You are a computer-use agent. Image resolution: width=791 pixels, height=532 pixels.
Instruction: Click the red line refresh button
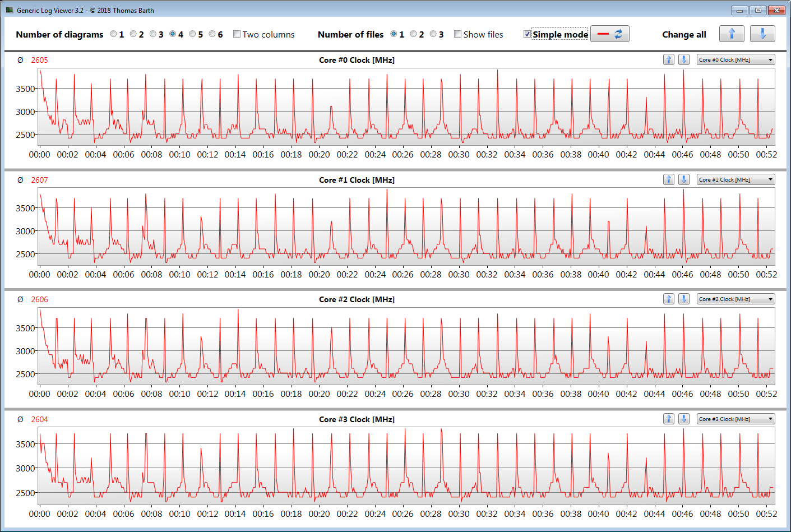coord(609,34)
